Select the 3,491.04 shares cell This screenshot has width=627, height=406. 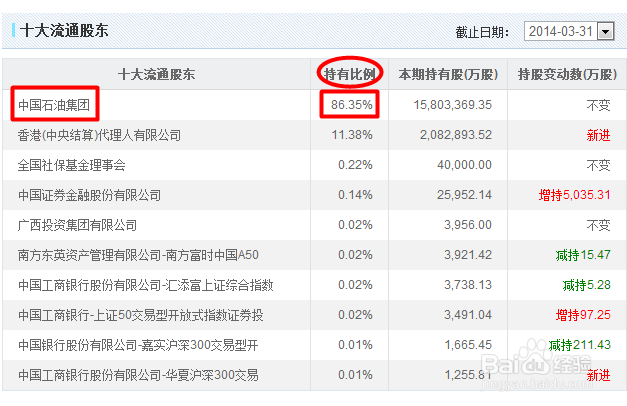[468, 315]
